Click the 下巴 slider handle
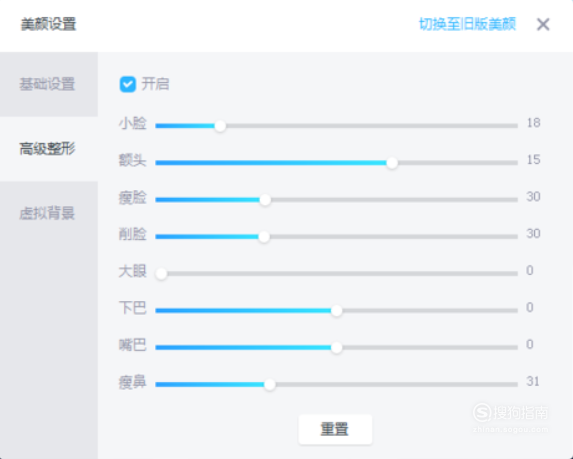573x459 pixels. (x=337, y=311)
